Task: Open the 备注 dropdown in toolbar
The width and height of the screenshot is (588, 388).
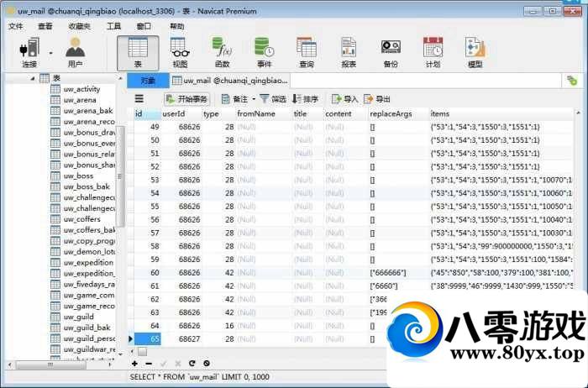Action: pos(252,98)
